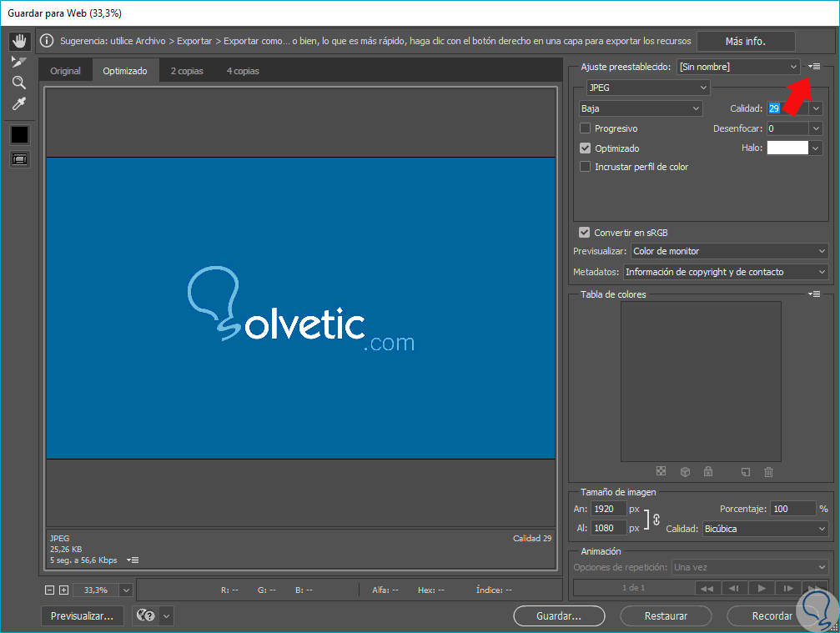Open the download speed preview menu
This screenshot has width=840, height=633.
pos(133,560)
